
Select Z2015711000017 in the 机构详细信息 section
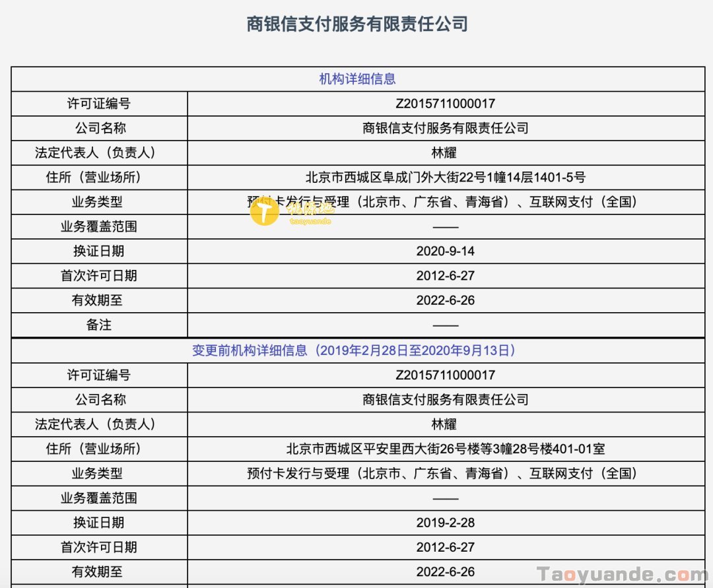445,104
